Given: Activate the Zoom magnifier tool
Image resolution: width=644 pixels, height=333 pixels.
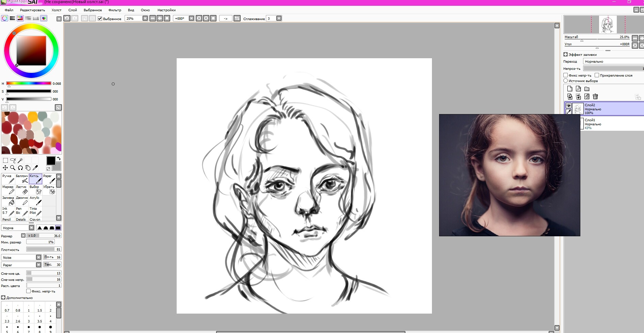Looking at the screenshot, I should click(x=13, y=168).
